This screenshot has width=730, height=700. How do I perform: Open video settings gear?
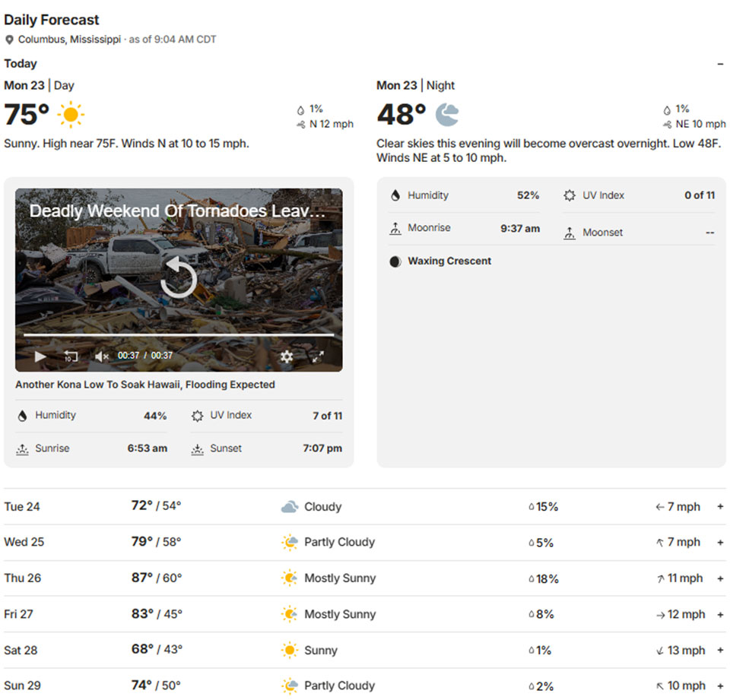pos(287,356)
